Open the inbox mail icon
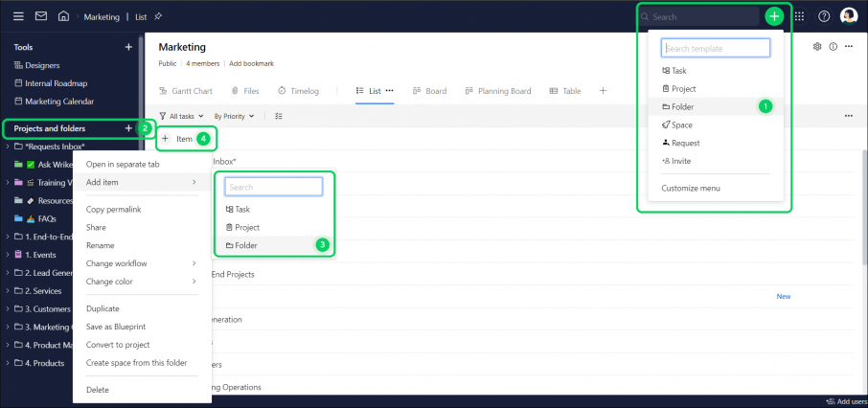Image resolution: width=868 pixels, height=408 pixels. 41,16
